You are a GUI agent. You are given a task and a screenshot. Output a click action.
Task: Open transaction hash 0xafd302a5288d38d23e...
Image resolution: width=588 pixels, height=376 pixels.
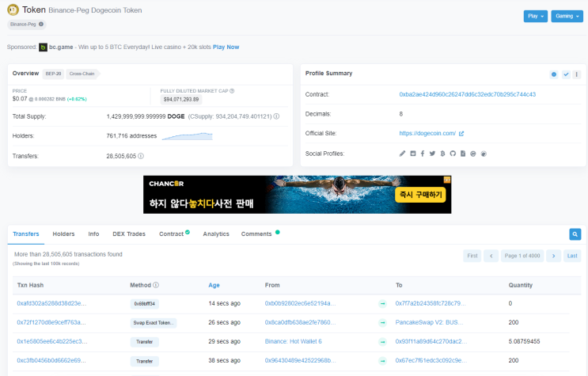51,304
